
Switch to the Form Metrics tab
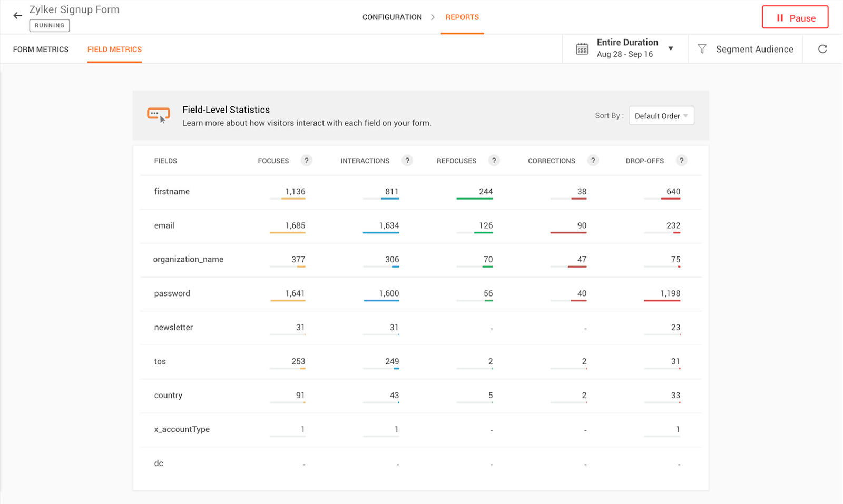pyautogui.click(x=41, y=50)
